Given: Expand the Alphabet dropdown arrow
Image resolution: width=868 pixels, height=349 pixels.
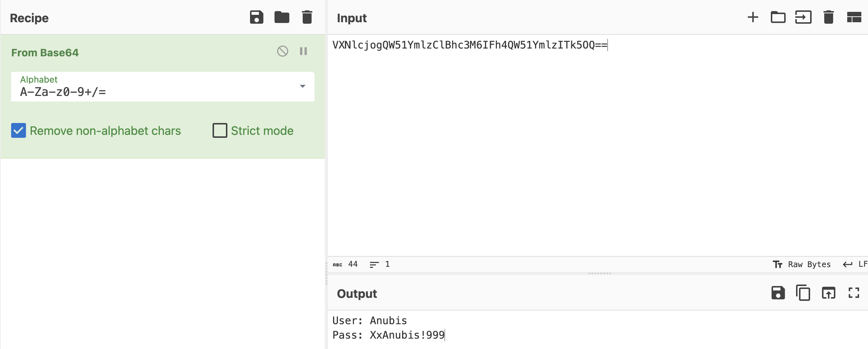Looking at the screenshot, I should click(302, 86).
